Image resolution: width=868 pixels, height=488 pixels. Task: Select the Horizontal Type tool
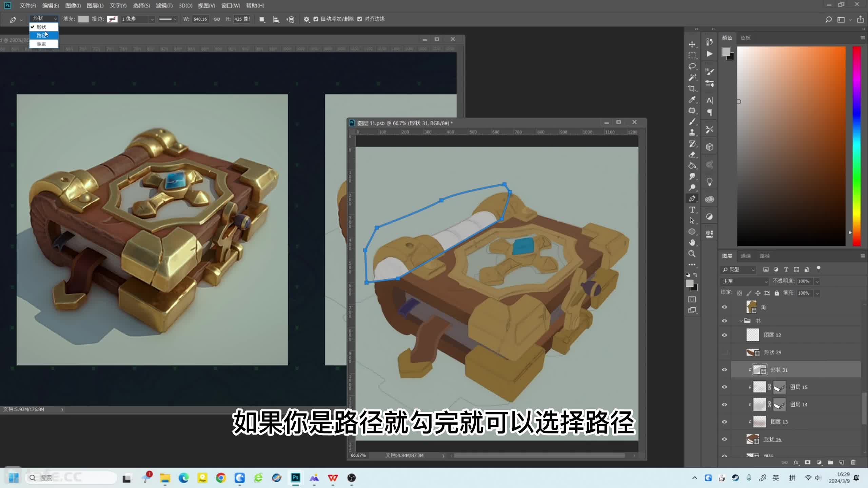(x=692, y=210)
